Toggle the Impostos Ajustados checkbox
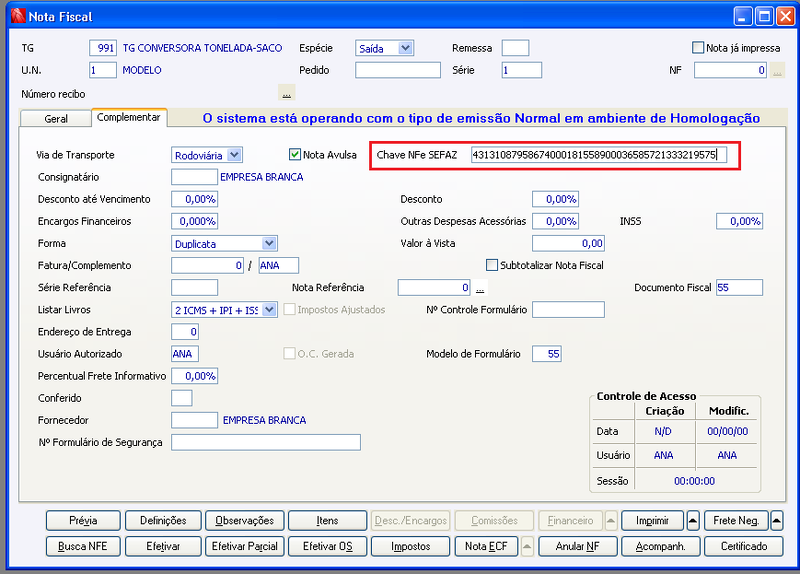Screen dimensions: 800x574 (289, 309)
